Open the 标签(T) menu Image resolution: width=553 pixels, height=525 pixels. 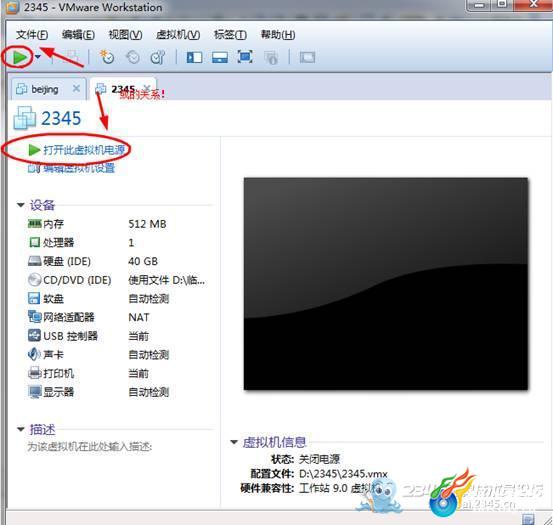230,35
